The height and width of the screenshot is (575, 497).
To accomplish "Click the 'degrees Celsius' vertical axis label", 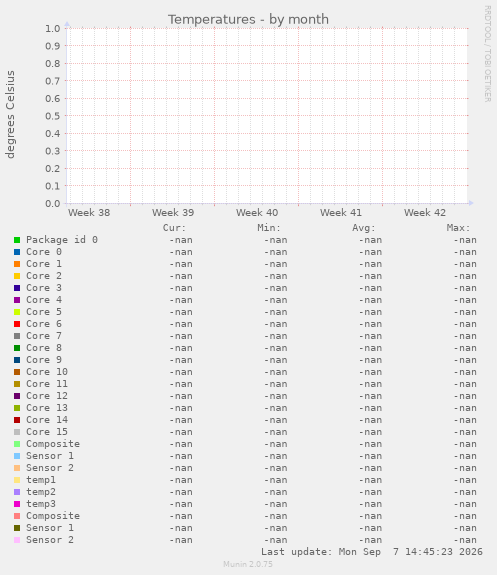I will [10, 114].
